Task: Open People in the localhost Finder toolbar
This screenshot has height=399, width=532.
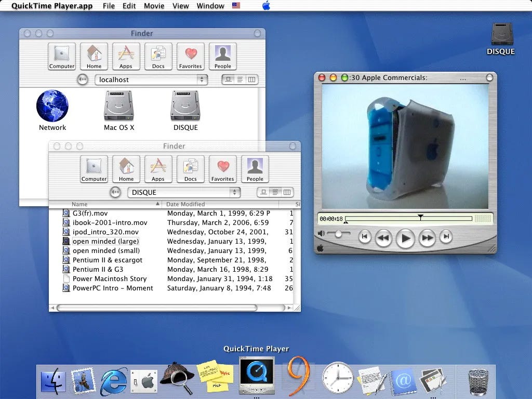Action: click(x=222, y=56)
